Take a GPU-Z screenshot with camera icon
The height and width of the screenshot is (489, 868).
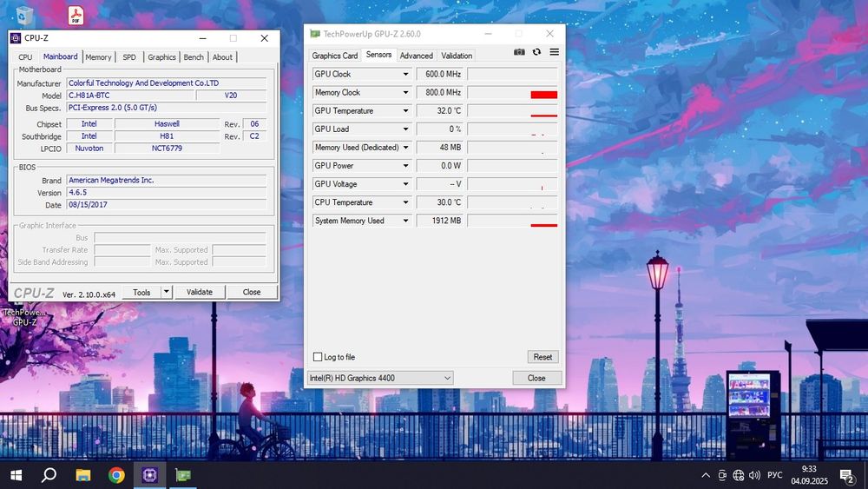point(519,52)
